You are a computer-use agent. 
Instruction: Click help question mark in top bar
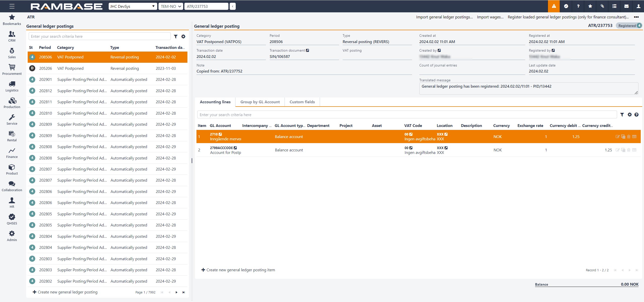pyautogui.click(x=578, y=6)
